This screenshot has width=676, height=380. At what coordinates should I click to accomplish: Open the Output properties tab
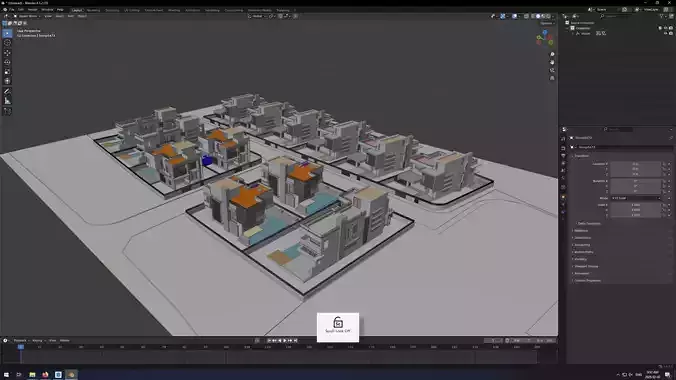(x=563, y=156)
